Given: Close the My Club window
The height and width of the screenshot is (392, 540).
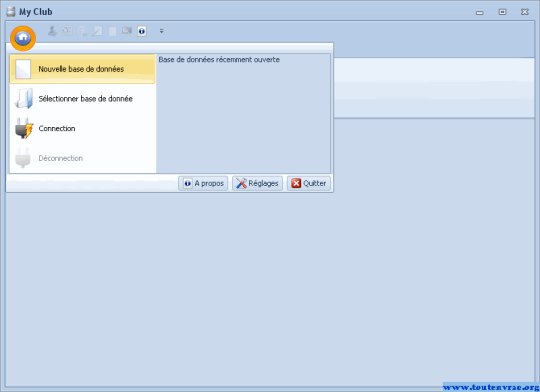Looking at the screenshot, I should (525, 12).
